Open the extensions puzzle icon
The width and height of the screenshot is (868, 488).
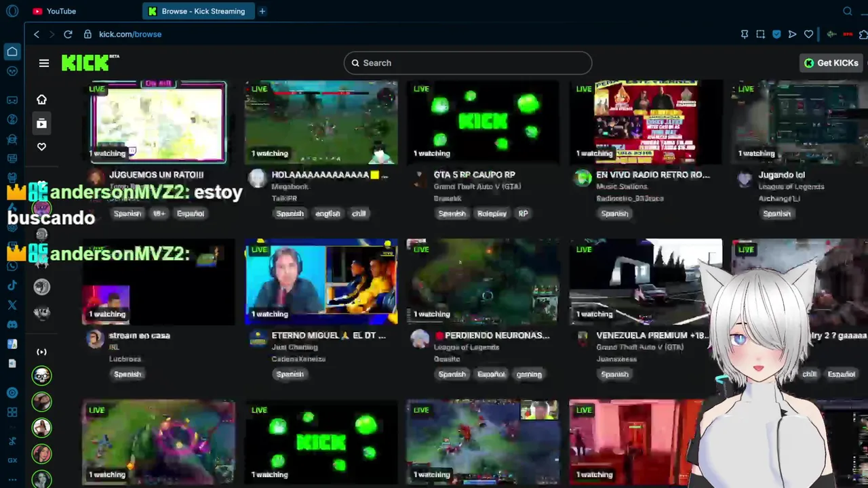coord(863,34)
